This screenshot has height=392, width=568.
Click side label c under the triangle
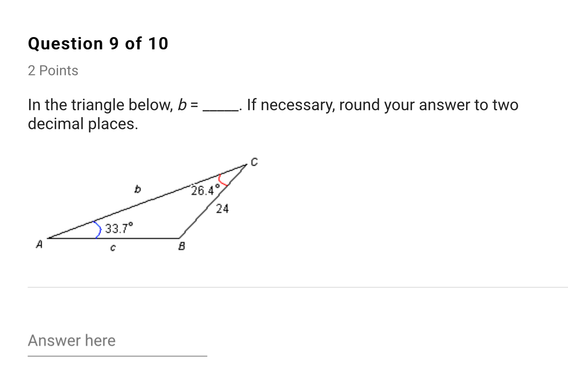coord(112,248)
